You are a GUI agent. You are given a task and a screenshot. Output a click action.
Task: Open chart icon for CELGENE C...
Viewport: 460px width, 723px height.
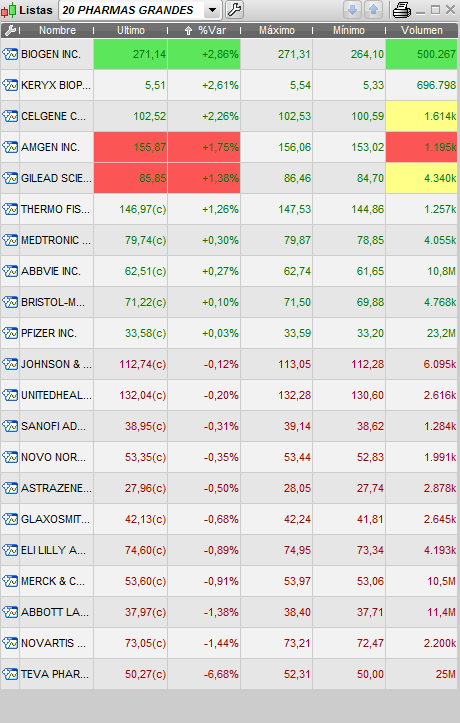10,116
